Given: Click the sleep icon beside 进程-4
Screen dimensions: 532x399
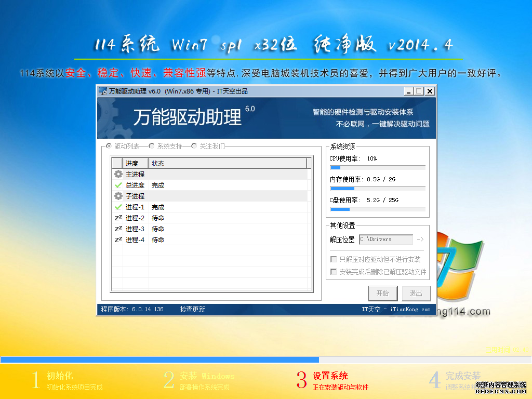Looking at the screenshot, I should point(118,240).
